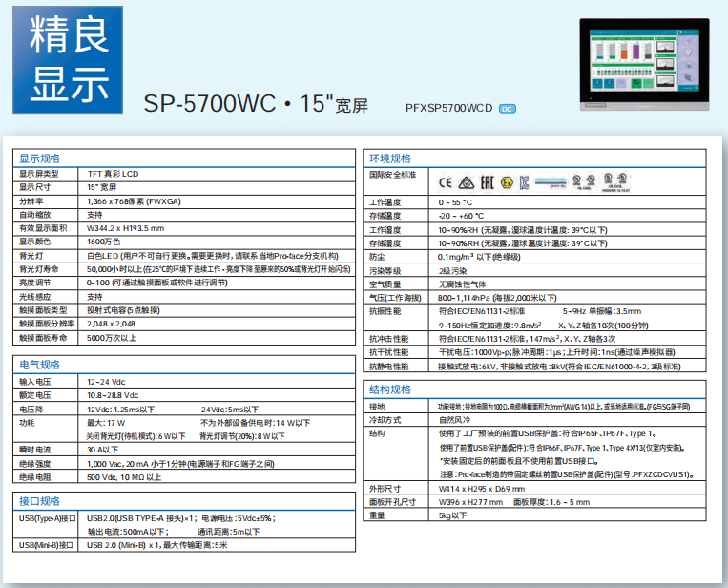The width and height of the screenshot is (728, 588).
Task: Click the -20 ~ +60 °C storage temperature
Action: [461, 216]
